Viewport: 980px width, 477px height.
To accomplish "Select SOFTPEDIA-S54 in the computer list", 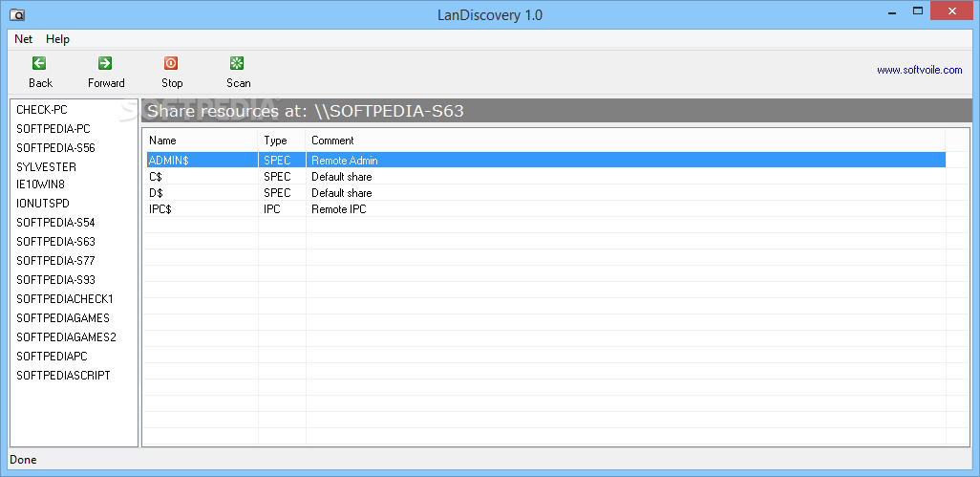I will click(55, 223).
